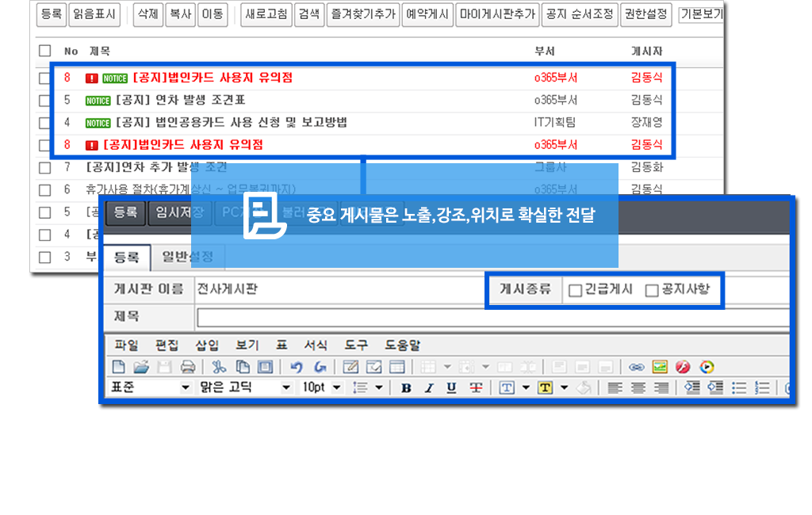Click the Insert image icon

click(659, 367)
